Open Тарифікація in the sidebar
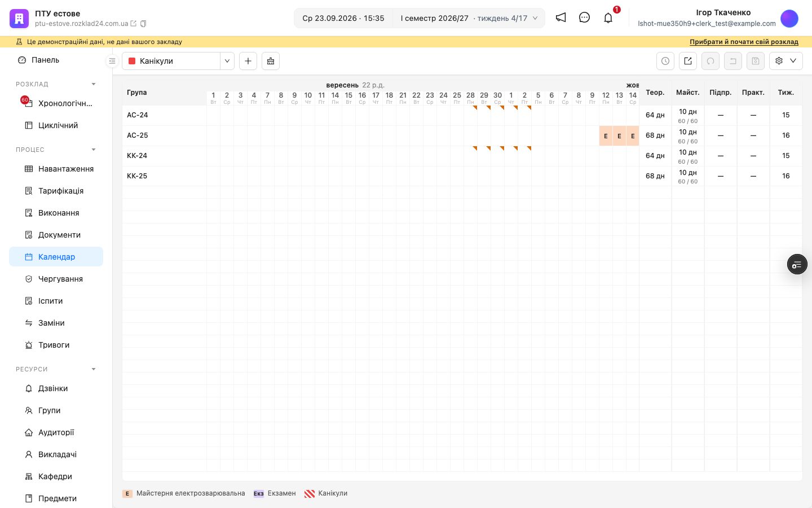Image resolution: width=812 pixels, height=508 pixels. tap(56, 191)
